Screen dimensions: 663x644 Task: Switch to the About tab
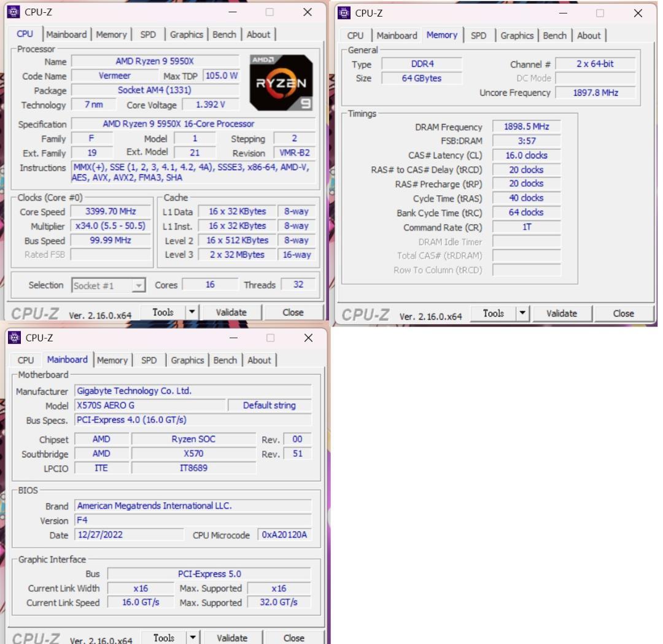[259, 34]
